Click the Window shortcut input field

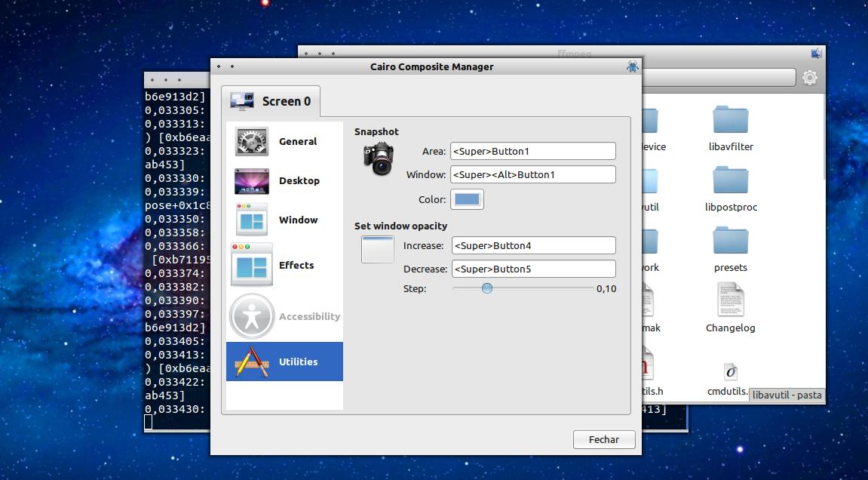[x=532, y=174]
